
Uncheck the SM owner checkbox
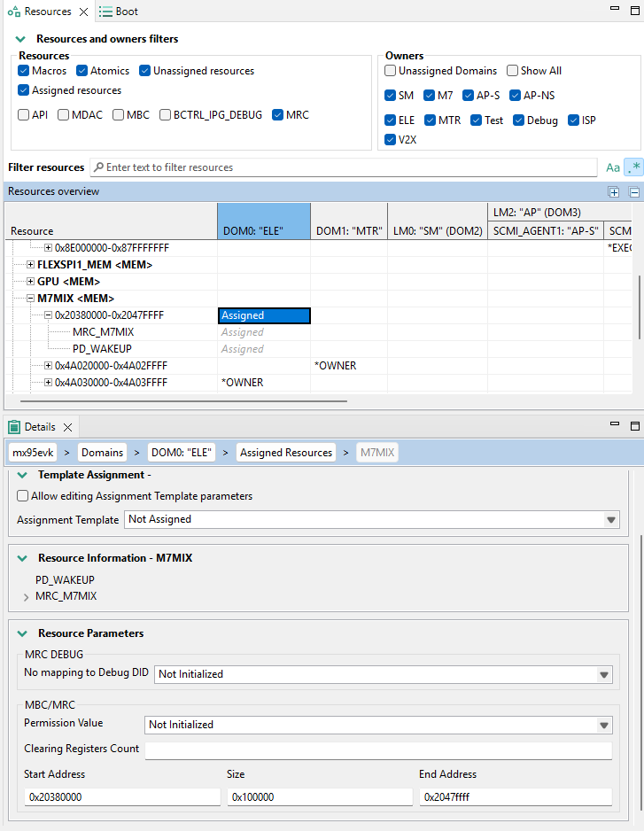(x=390, y=96)
